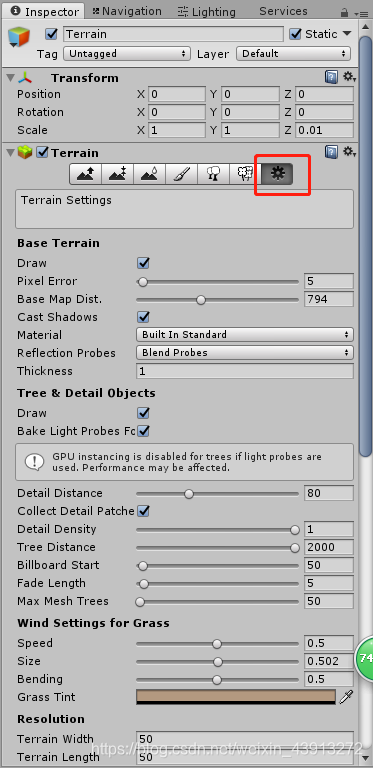
Task: Pick Grass Tint with the eyedropper
Action: tap(346, 697)
